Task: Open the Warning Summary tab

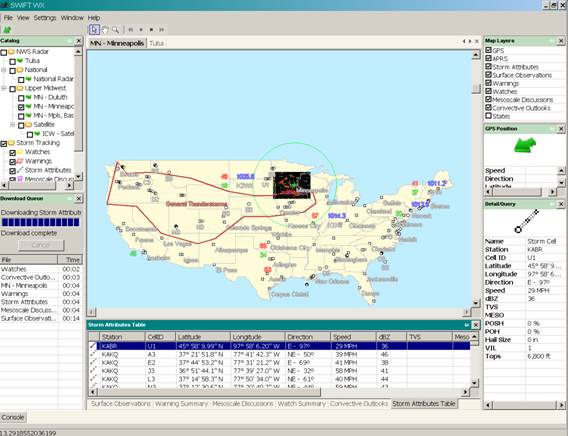Action: 181,403
